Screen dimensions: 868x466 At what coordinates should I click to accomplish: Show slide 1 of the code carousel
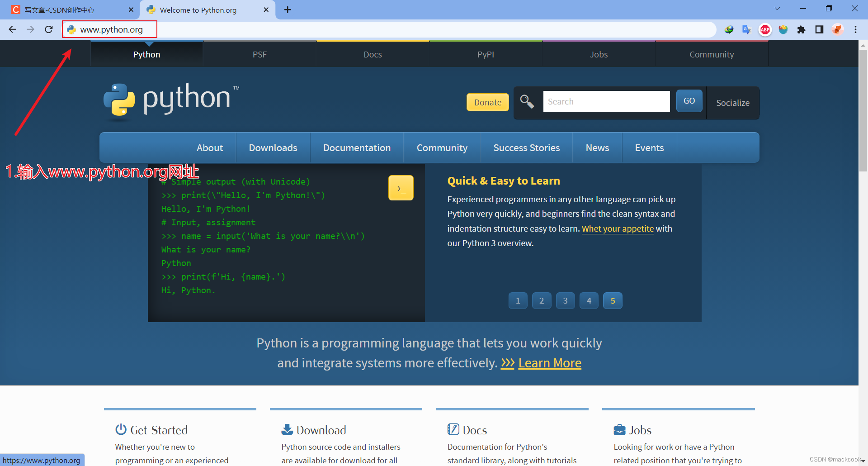pos(518,301)
